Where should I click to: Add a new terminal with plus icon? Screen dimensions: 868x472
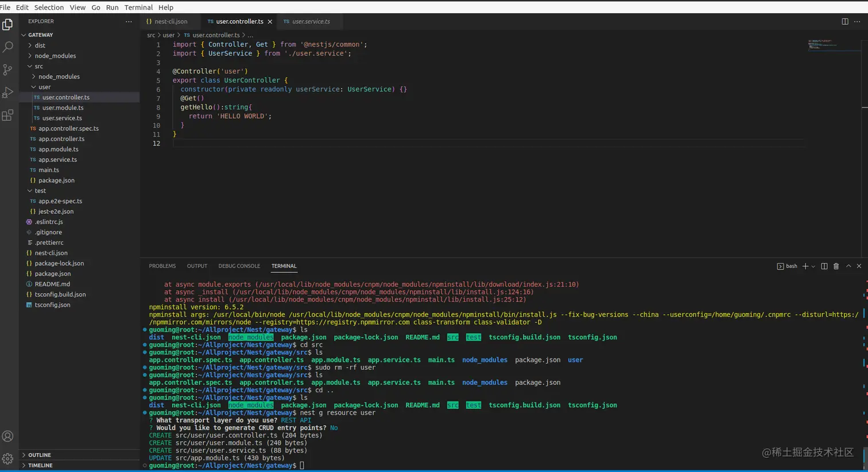(x=805, y=266)
